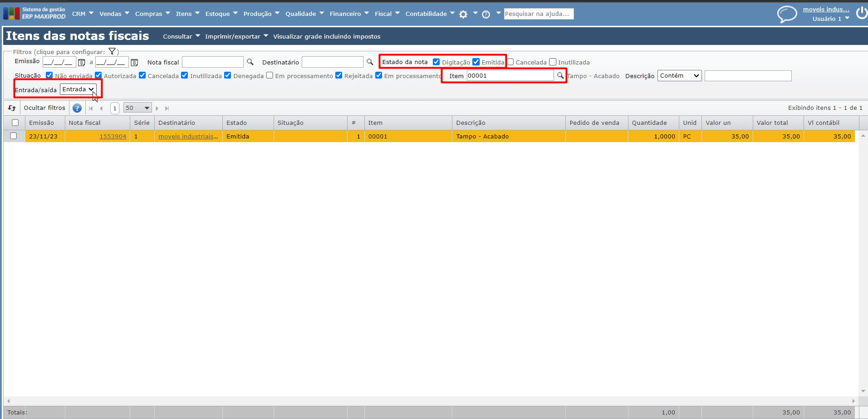
Task: Click the ERP MAXIPROD logo
Action: tap(34, 13)
